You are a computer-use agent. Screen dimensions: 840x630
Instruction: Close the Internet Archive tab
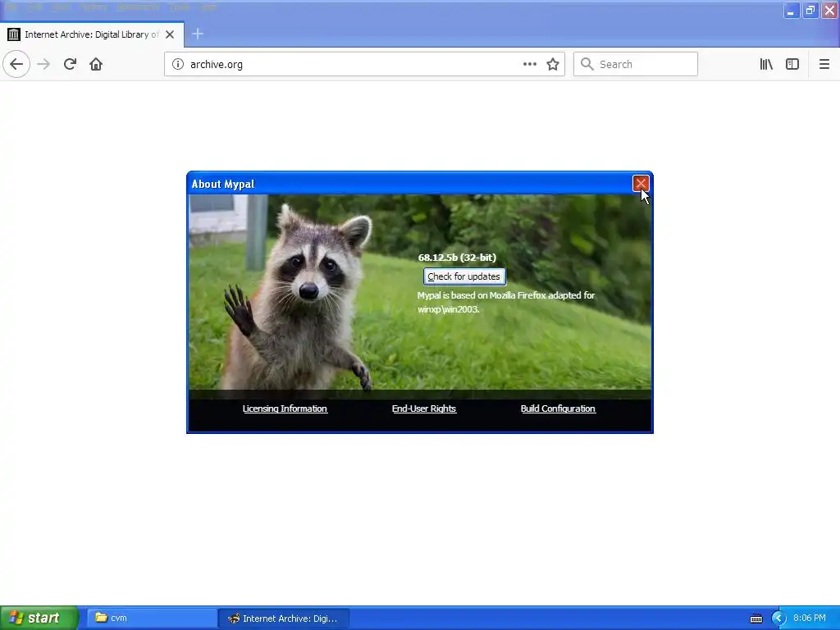(x=170, y=34)
